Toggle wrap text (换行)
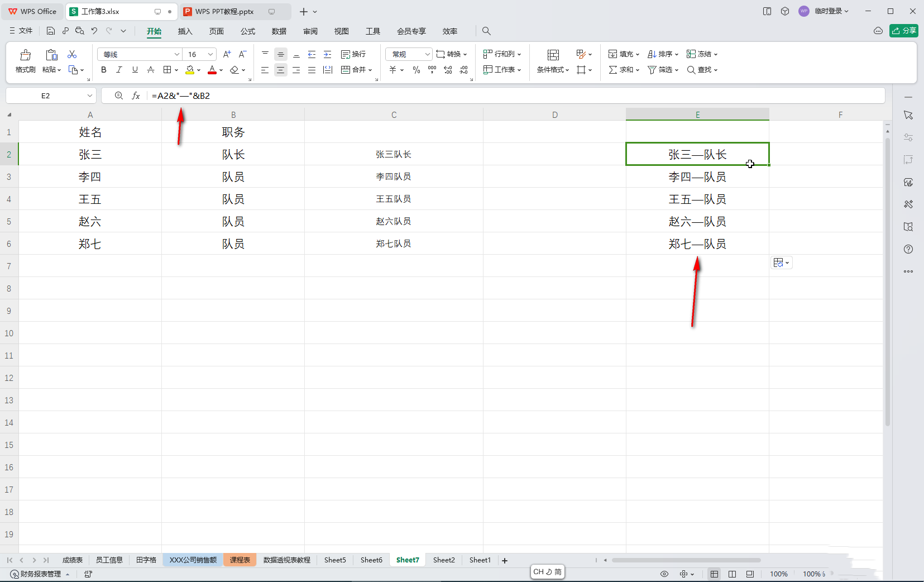Image resolution: width=924 pixels, height=582 pixels. (353, 54)
